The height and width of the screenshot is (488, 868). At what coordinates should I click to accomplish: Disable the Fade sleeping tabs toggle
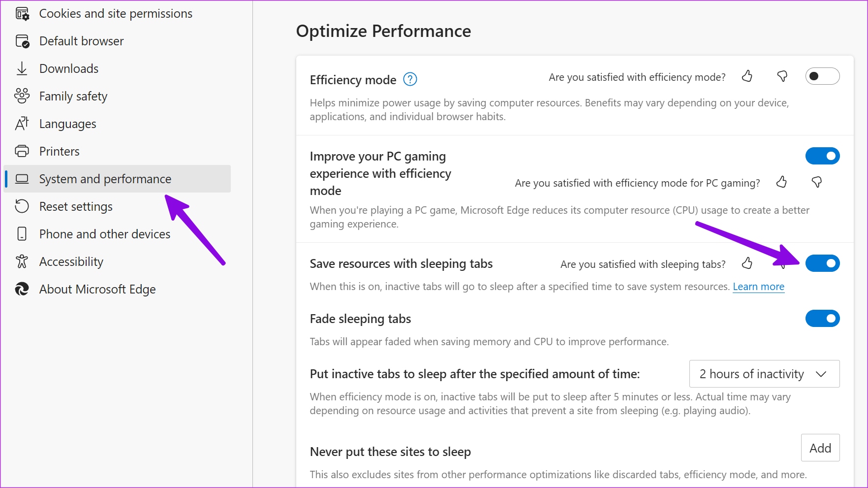pyautogui.click(x=822, y=319)
